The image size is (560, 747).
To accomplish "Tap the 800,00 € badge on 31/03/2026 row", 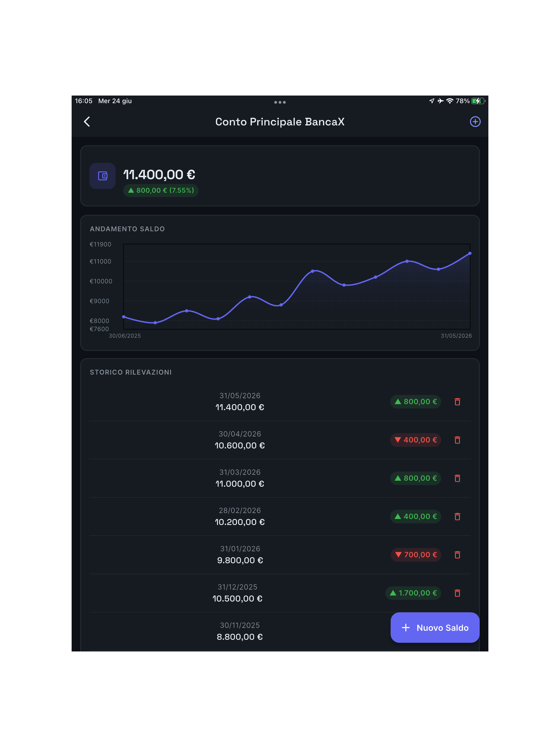I will pyautogui.click(x=416, y=478).
